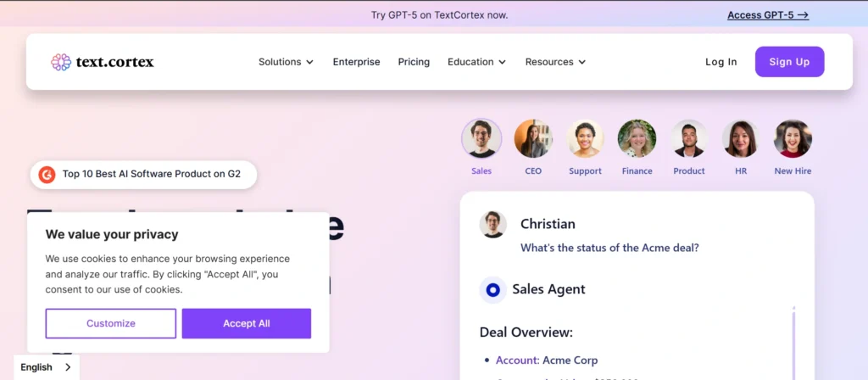Click the Sales Agent circle icon

[x=492, y=290]
